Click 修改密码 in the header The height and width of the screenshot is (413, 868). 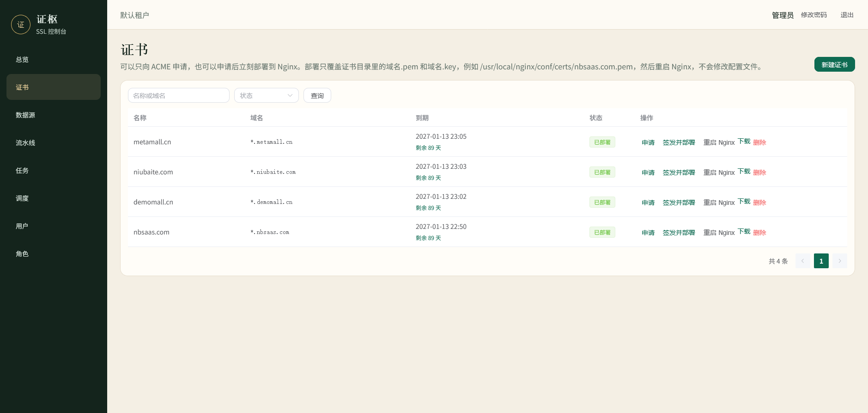pos(814,15)
